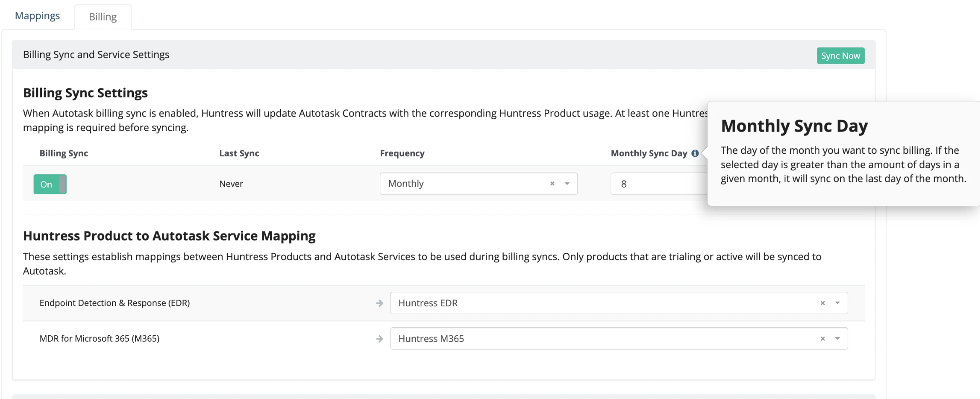Clear the Huntress EDR selection
Image resolution: width=980 pixels, height=399 pixels.
coord(823,303)
